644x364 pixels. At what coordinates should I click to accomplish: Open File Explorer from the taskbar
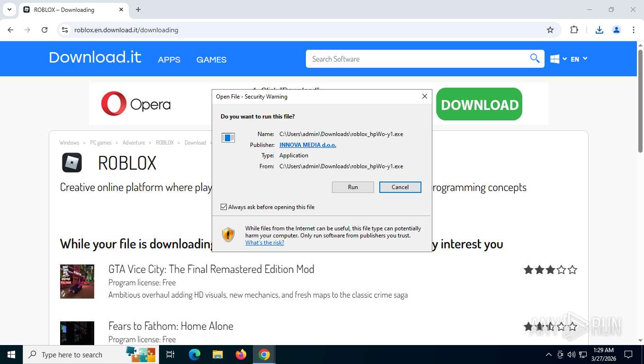tap(217, 355)
